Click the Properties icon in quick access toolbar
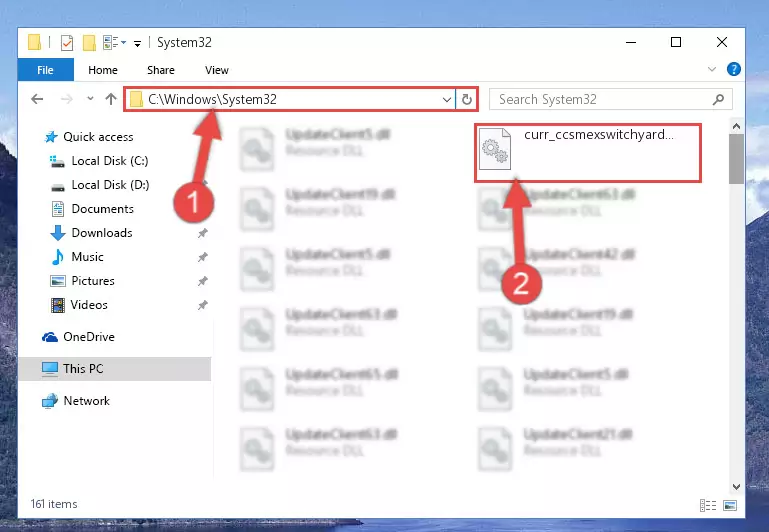Screen dimensions: 769x532 point(67,43)
